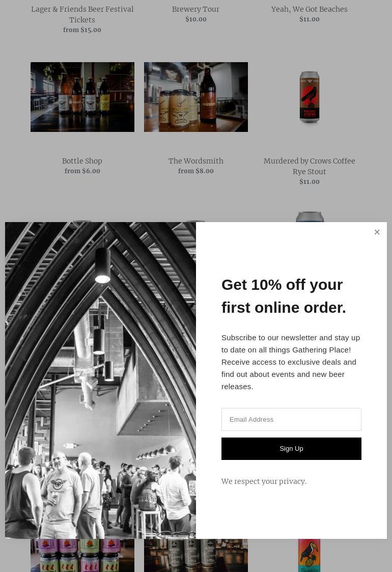Viewport: 392px width, 572px height.
Task: Open the Bottle Shop product image
Action: [82, 97]
